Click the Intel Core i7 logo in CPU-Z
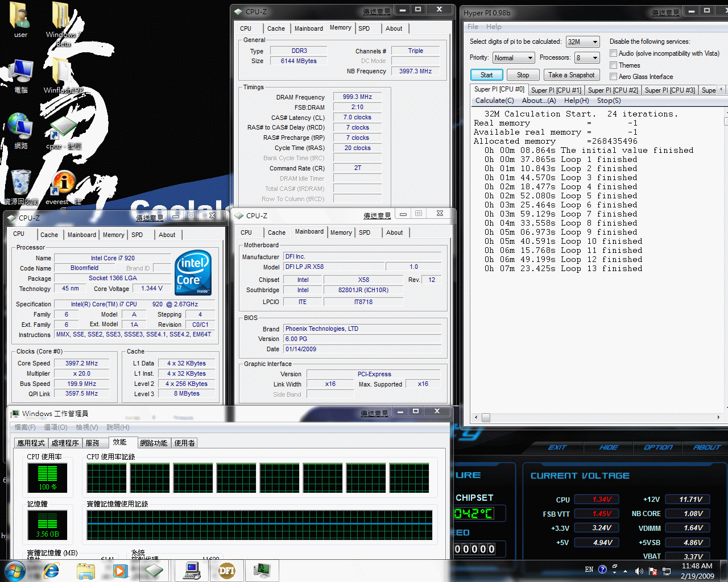Image resolution: width=728 pixels, height=582 pixels. pos(193,272)
